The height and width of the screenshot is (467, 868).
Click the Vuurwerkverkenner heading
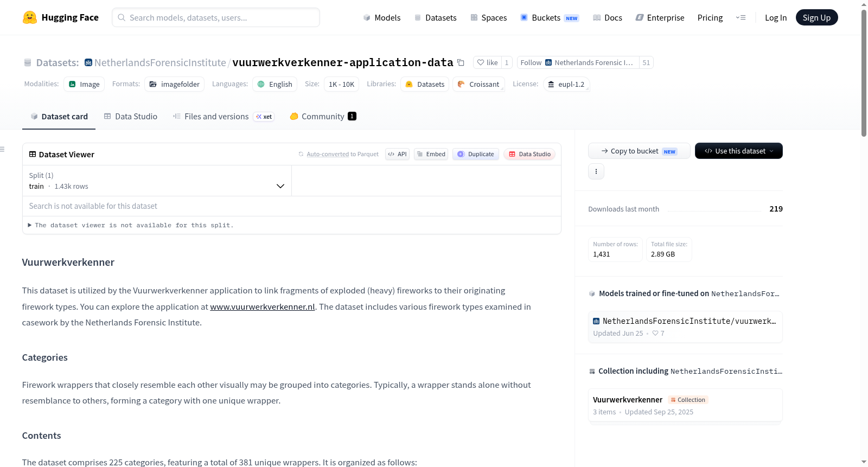pos(68,263)
